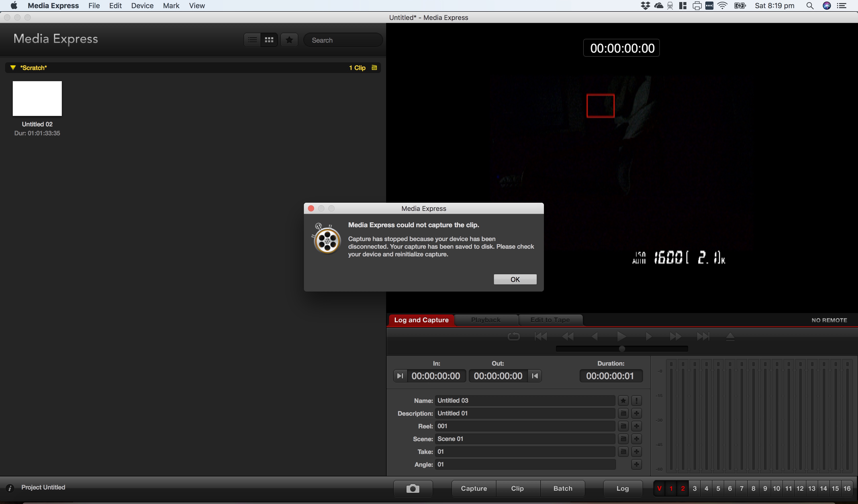Close the Media Express error dialog

coord(311,208)
